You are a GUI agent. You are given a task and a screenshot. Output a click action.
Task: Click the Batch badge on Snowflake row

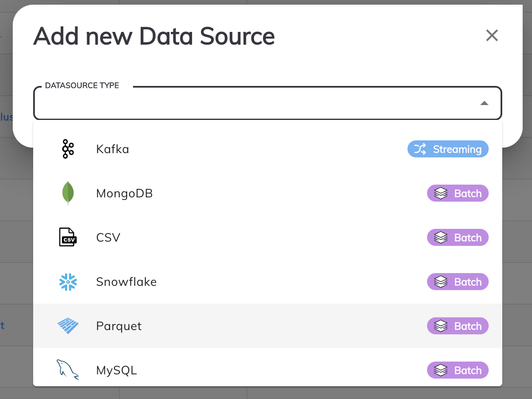[458, 282]
